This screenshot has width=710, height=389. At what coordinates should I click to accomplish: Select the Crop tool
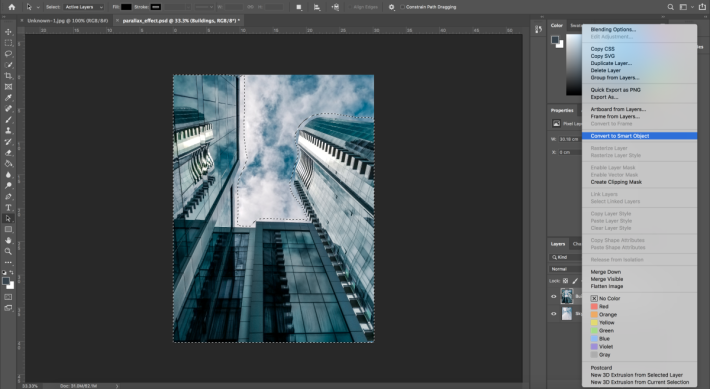[x=8, y=76]
